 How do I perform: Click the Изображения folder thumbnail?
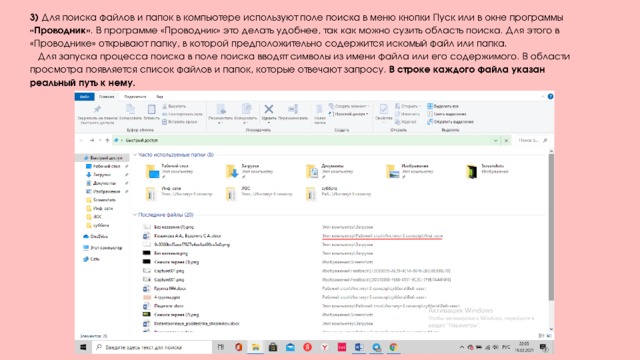[392, 171]
